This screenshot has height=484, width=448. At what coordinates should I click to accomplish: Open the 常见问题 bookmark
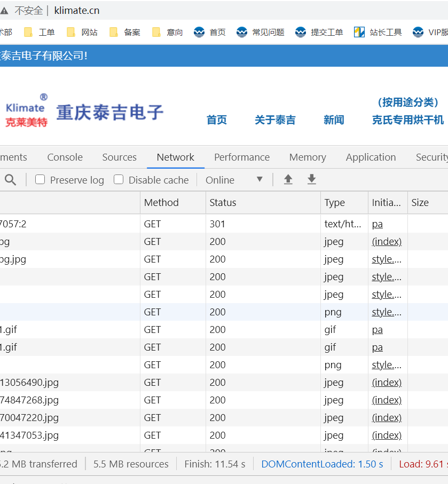(261, 32)
